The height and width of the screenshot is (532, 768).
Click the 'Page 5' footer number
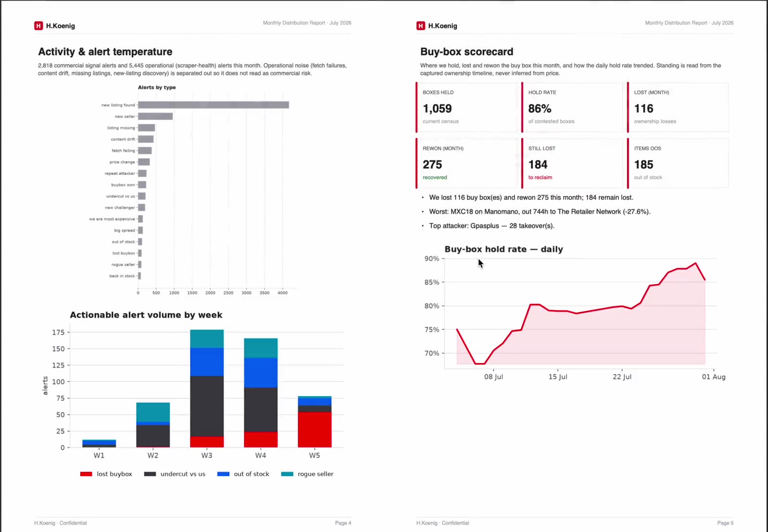pos(725,523)
